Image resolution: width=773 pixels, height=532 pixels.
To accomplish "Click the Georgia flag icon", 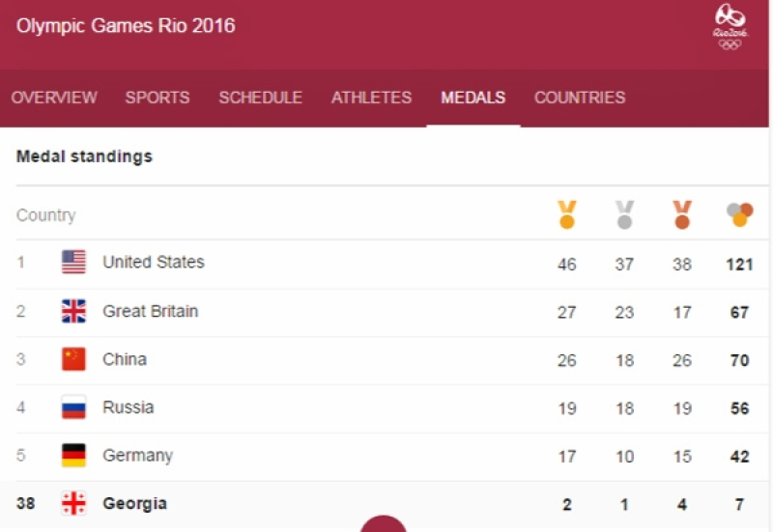I will pyautogui.click(x=73, y=503).
